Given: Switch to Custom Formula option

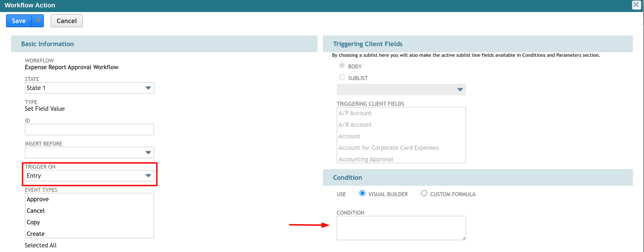Looking at the screenshot, I should click(x=424, y=194).
